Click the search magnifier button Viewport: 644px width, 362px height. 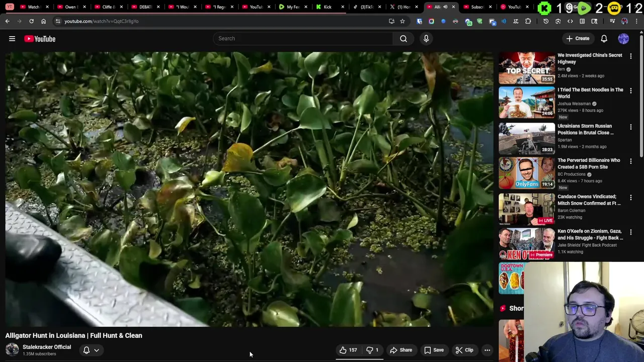click(x=404, y=39)
